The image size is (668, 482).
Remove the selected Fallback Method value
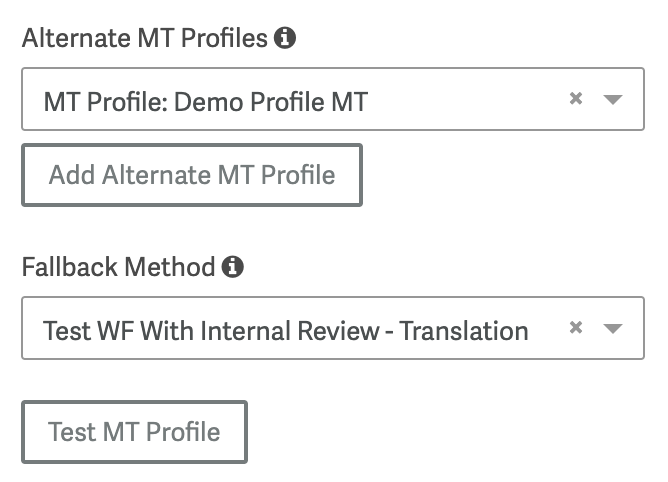click(x=576, y=327)
